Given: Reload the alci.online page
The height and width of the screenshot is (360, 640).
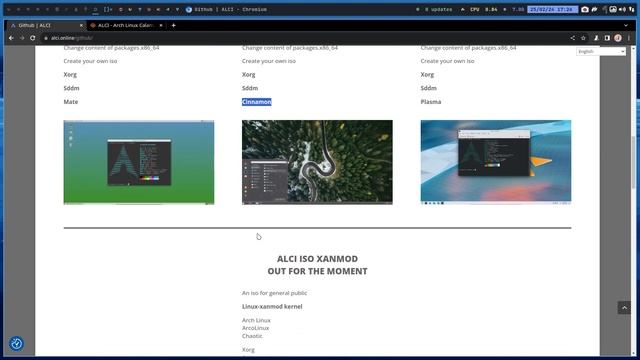Looking at the screenshot, I should 33,38.
